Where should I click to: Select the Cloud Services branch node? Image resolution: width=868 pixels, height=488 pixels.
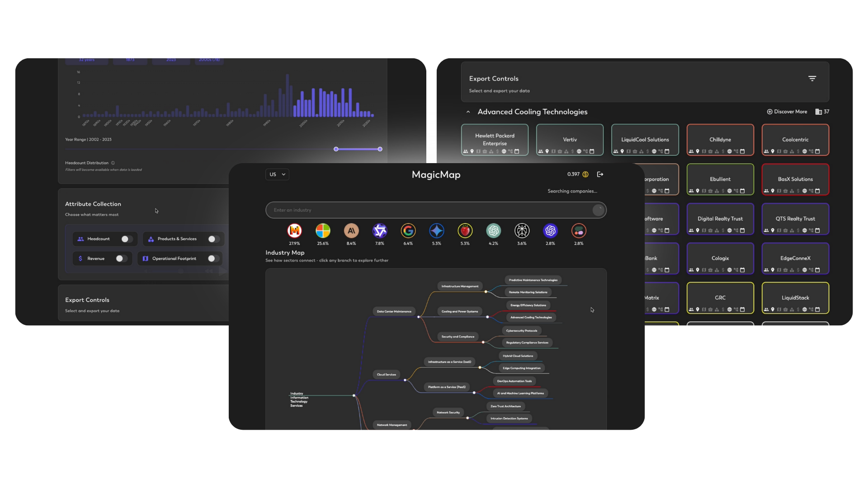(x=387, y=375)
